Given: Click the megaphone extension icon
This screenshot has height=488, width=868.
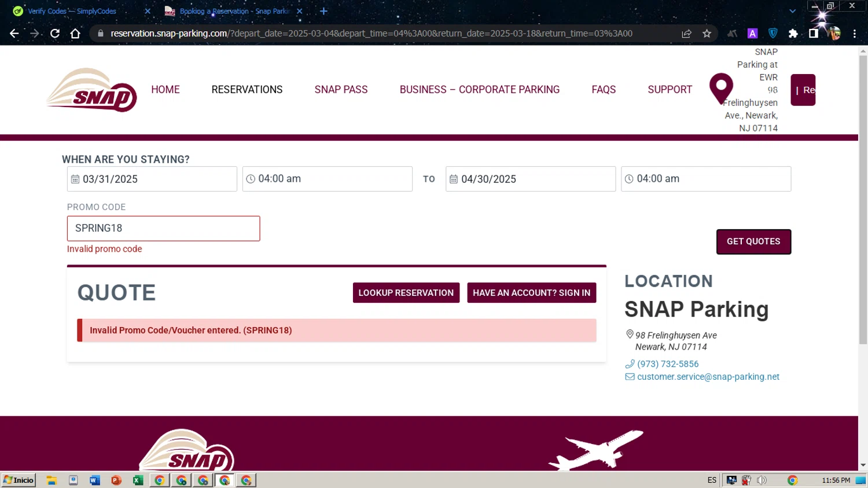Looking at the screenshot, I should 733,34.
